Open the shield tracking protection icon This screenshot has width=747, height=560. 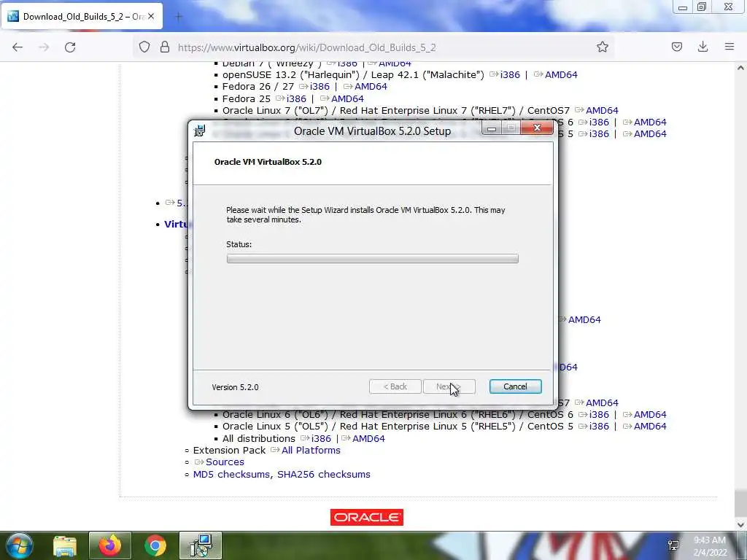click(144, 47)
